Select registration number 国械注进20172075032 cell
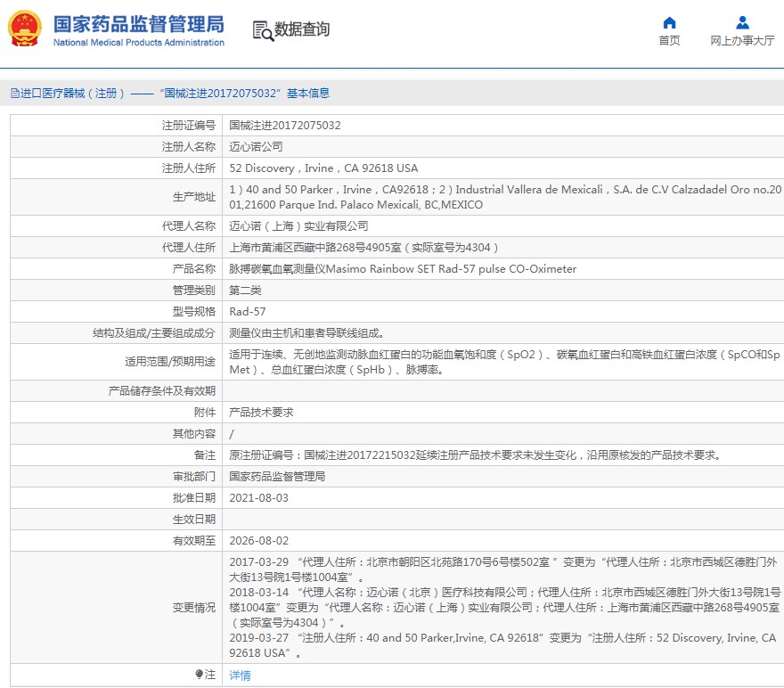Viewport: 784px width, 688px height. [x=285, y=125]
